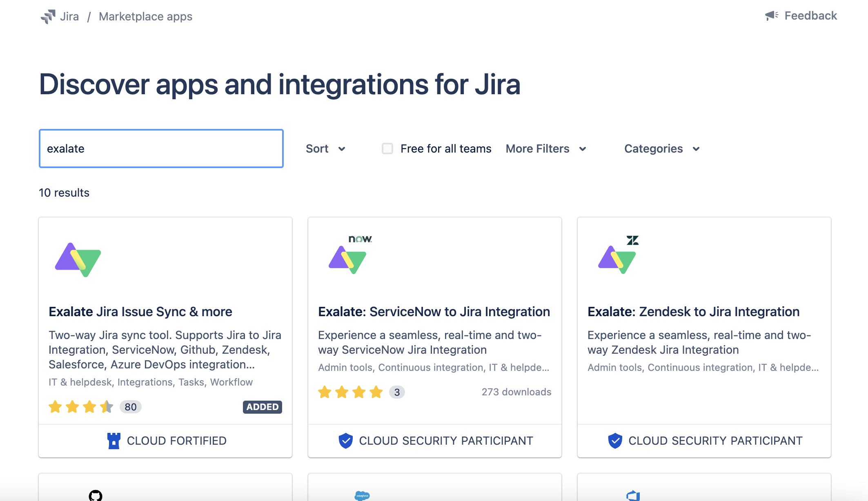Open the More Filters dropdown
The height and width of the screenshot is (501, 868).
(545, 149)
